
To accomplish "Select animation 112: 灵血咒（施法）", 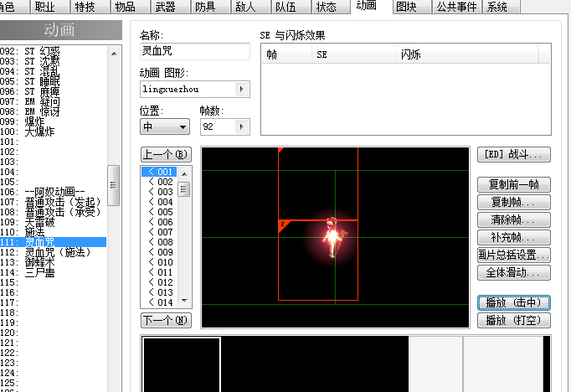I will pyautogui.click(x=54, y=252).
